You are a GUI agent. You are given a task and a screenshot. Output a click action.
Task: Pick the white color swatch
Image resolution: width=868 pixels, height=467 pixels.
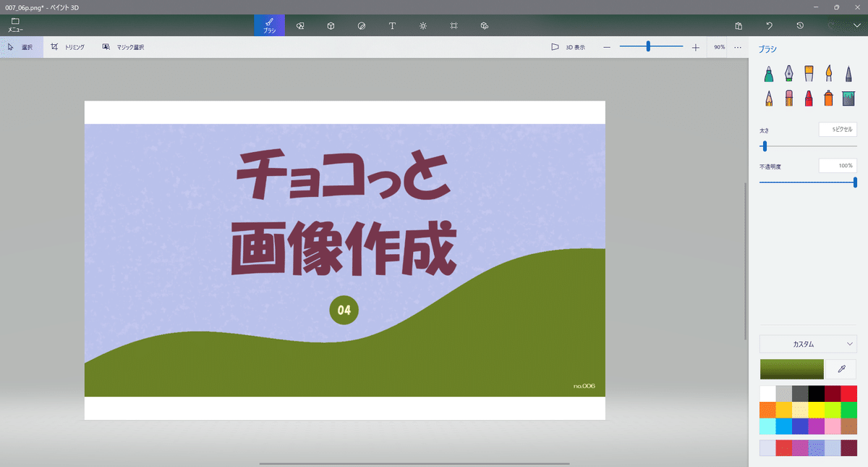767,394
